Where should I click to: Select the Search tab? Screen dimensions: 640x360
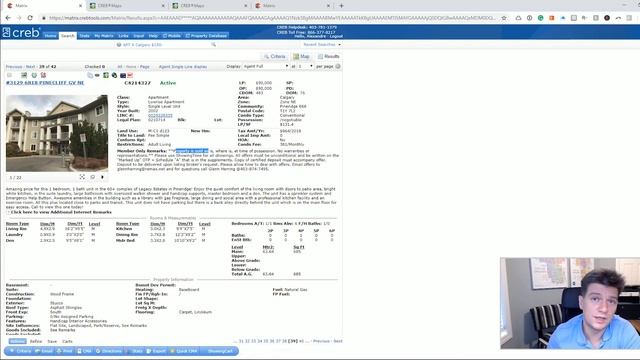pos(68,36)
